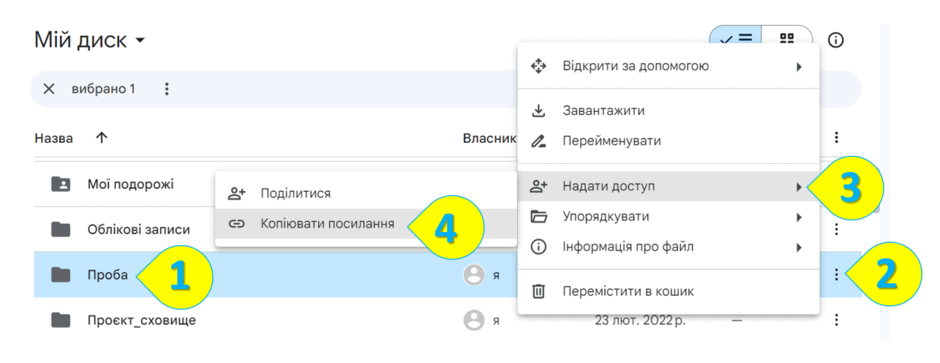Screen dimensions: 940x363
Task: Expand the 'Відкрити за допомогою' submenu arrow
Action: (799, 66)
